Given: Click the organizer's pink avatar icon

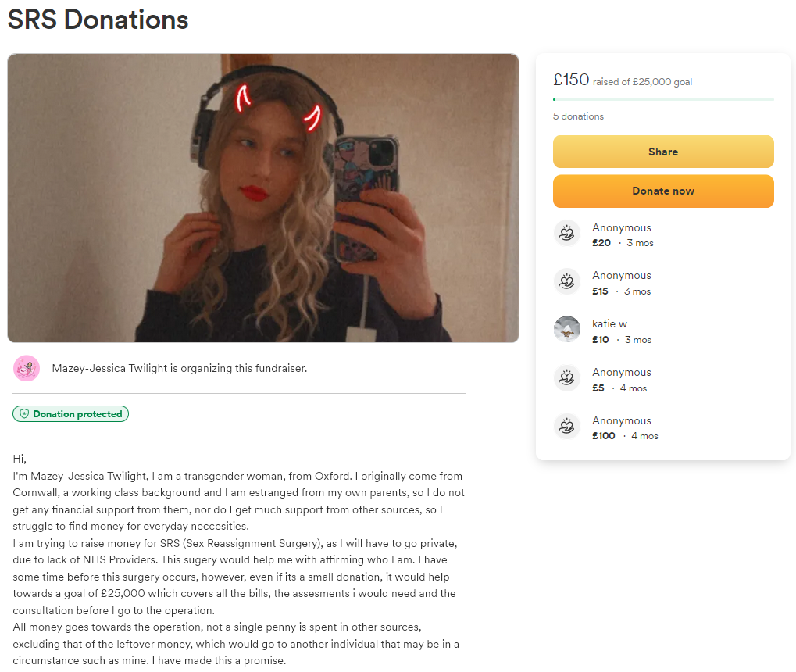Looking at the screenshot, I should point(27,368).
